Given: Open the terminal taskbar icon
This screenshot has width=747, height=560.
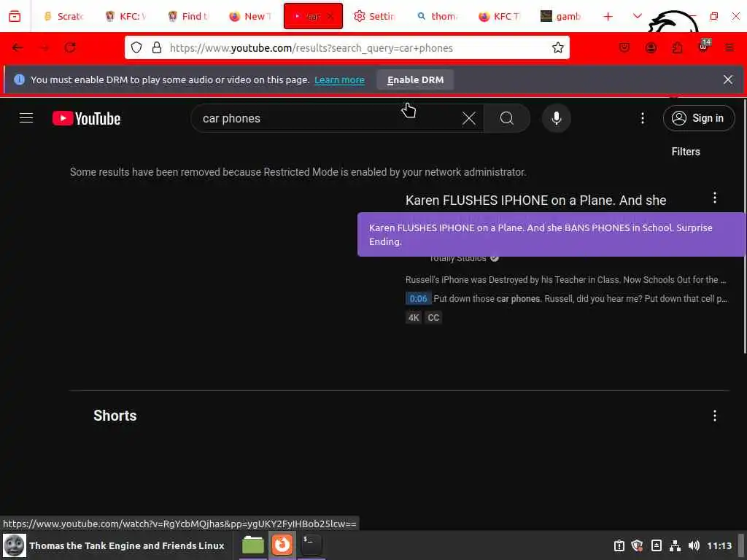Looking at the screenshot, I should [311, 545].
